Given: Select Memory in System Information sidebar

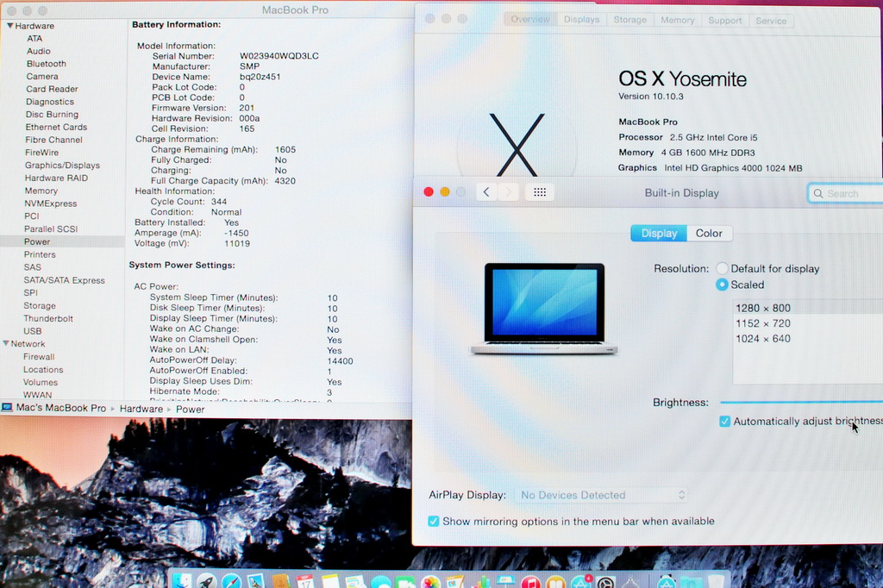Looking at the screenshot, I should click(41, 191).
